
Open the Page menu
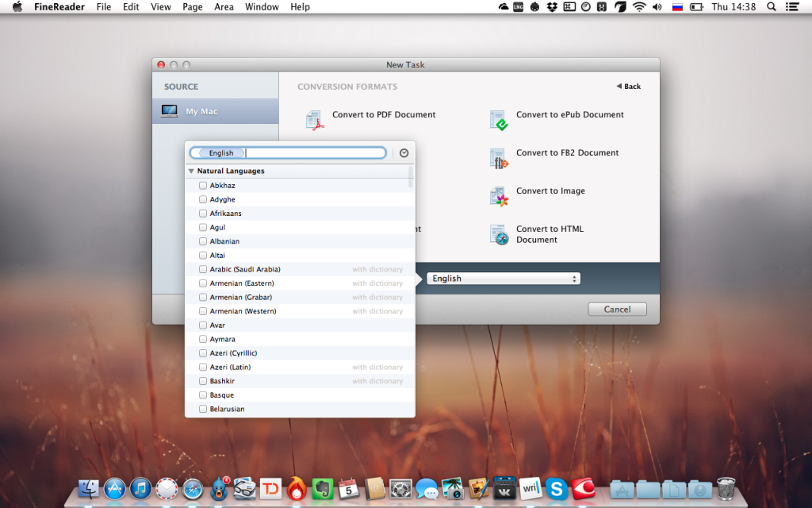(x=192, y=7)
